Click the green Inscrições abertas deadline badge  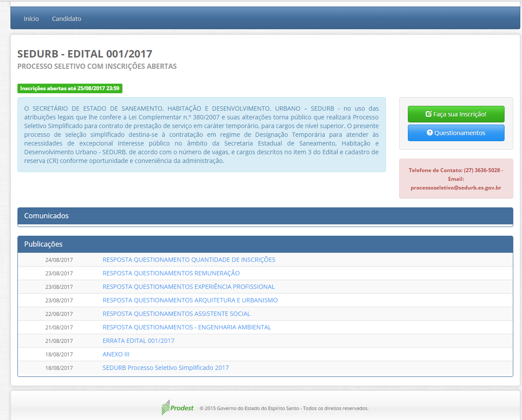pos(70,88)
